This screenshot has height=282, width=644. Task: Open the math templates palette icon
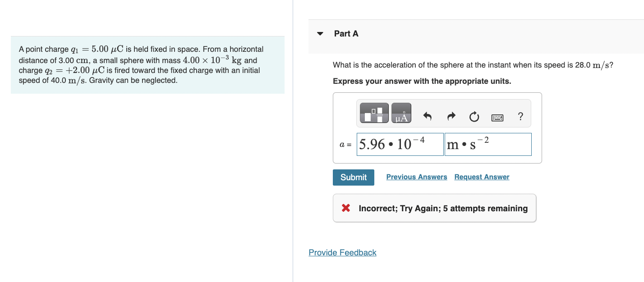point(374,113)
